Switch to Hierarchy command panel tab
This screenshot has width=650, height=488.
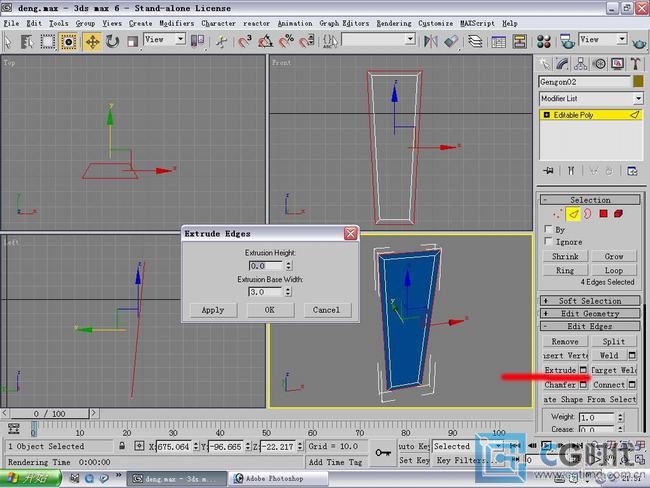(x=580, y=64)
